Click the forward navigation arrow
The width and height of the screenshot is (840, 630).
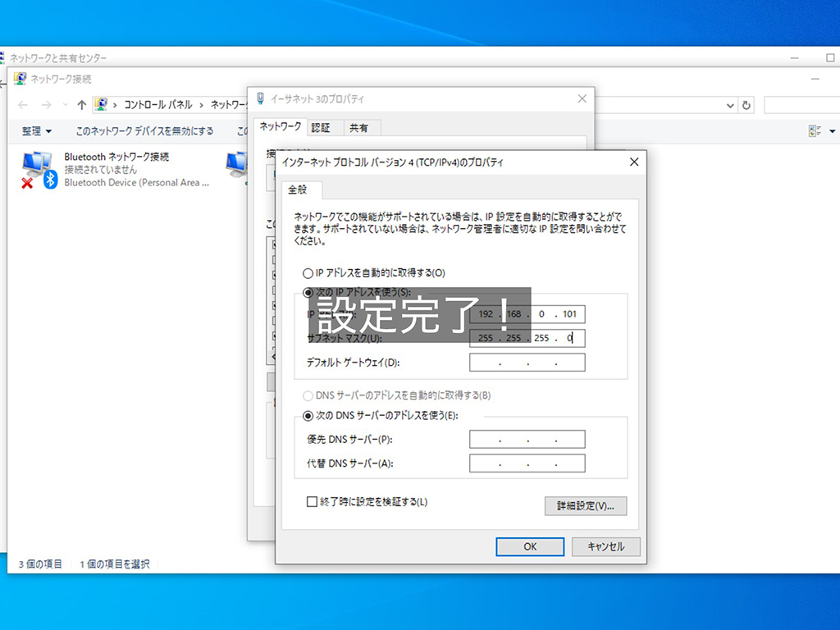(45, 104)
